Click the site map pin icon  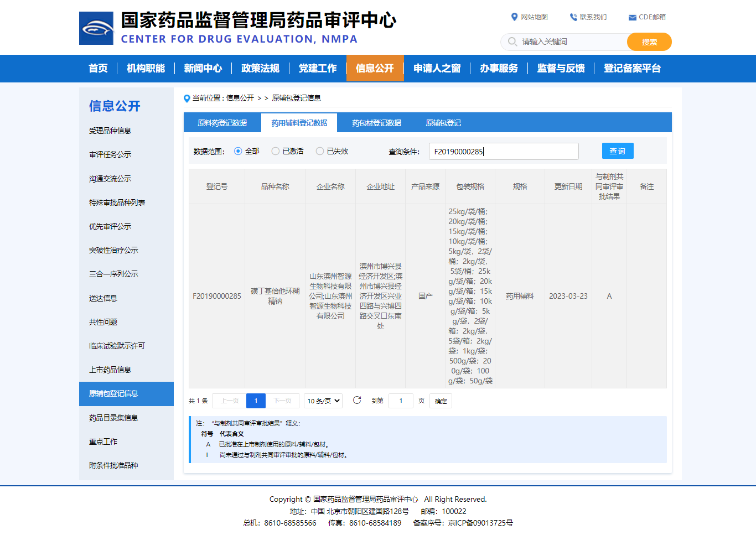pos(514,17)
